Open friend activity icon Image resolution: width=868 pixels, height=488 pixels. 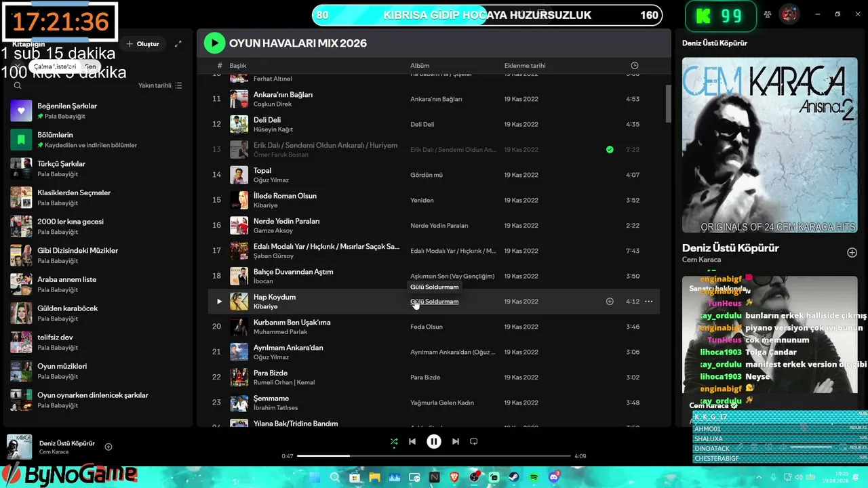pos(768,14)
